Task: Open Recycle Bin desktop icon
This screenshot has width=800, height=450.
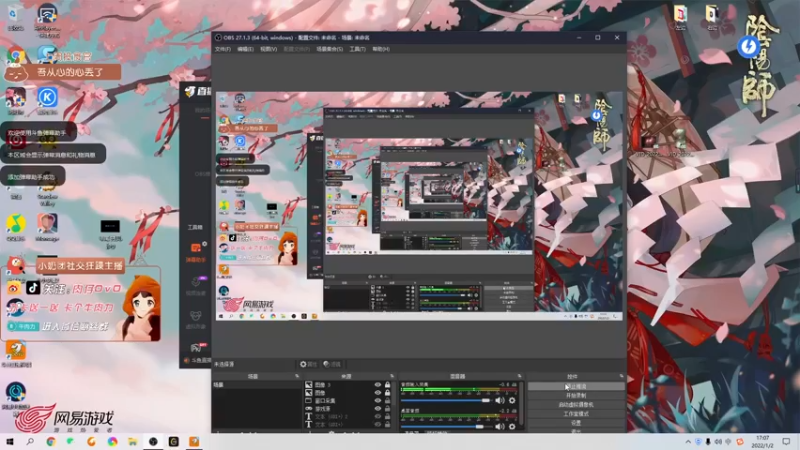Action: pos(15,18)
